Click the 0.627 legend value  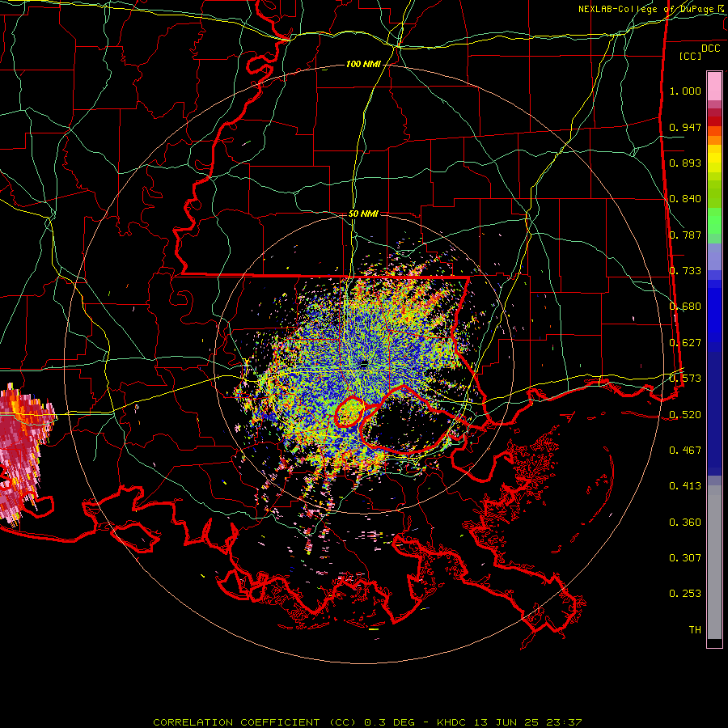coord(685,343)
